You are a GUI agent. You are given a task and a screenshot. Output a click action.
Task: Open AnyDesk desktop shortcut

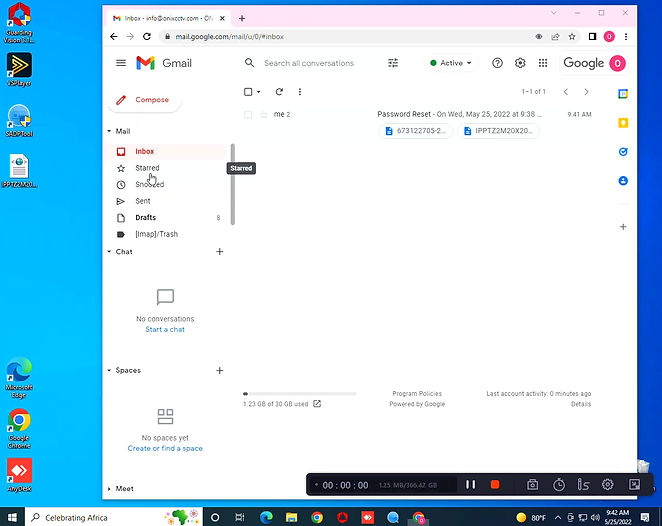click(x=19, y=475)
